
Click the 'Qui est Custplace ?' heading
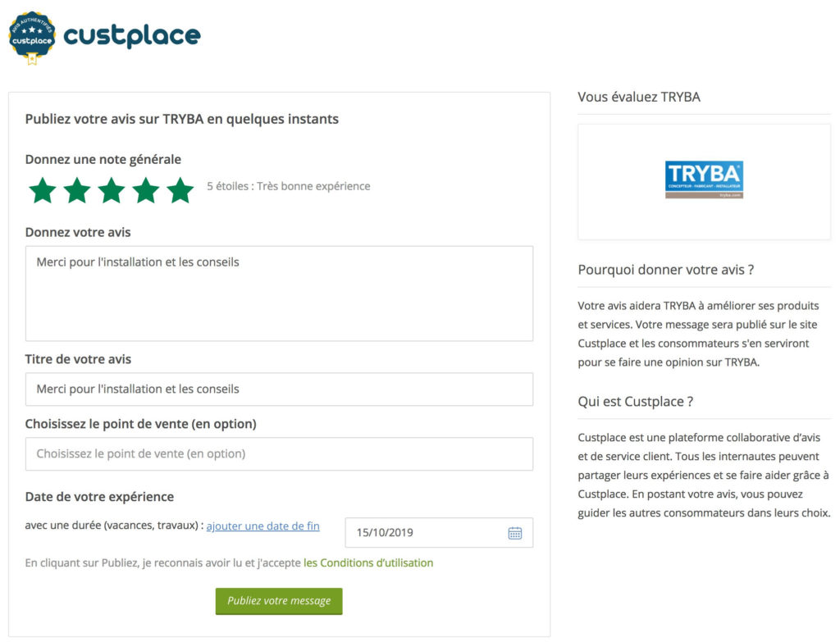click(x=636, y=402)
